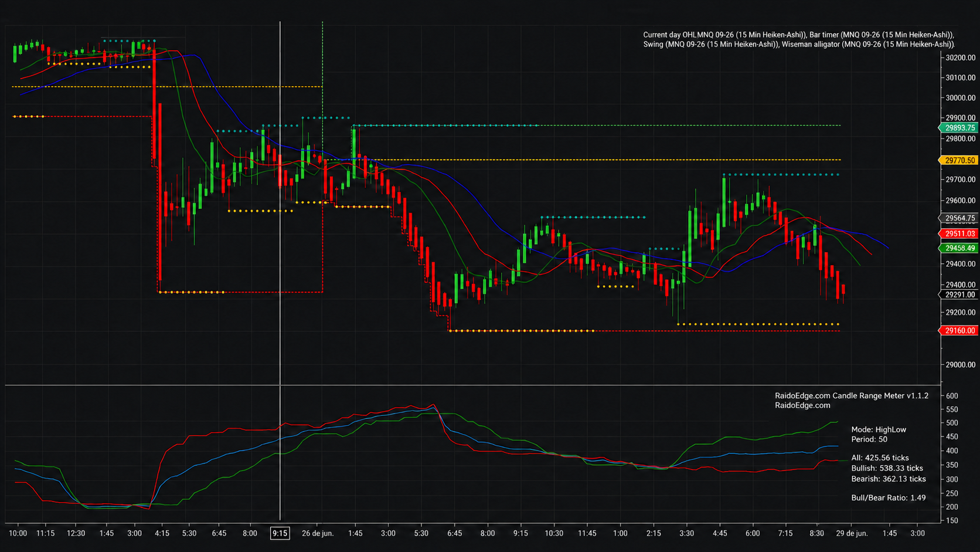Viewport: 980px width, 552px height.
Task: Click the 2:15 time axis label
Action: click(x=654, y=533)
